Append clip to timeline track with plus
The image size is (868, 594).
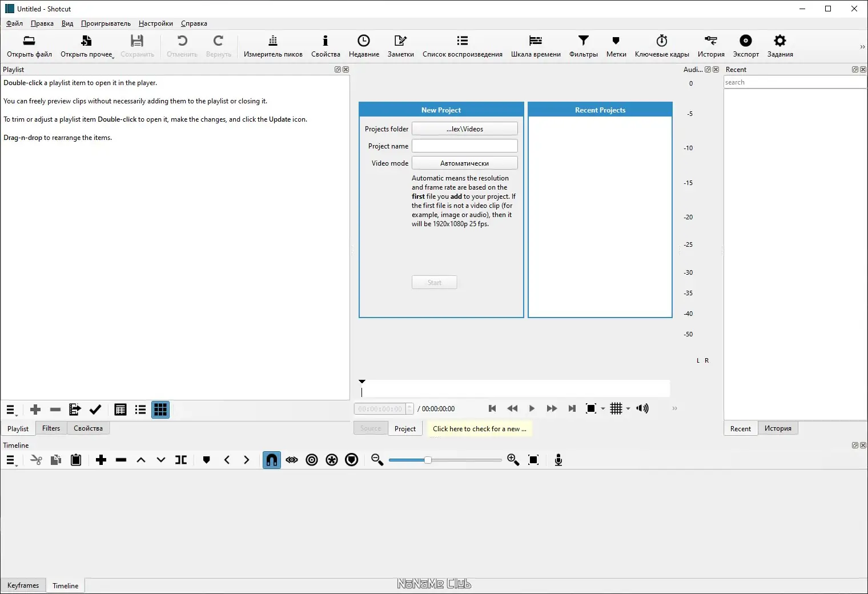(101, 460)
